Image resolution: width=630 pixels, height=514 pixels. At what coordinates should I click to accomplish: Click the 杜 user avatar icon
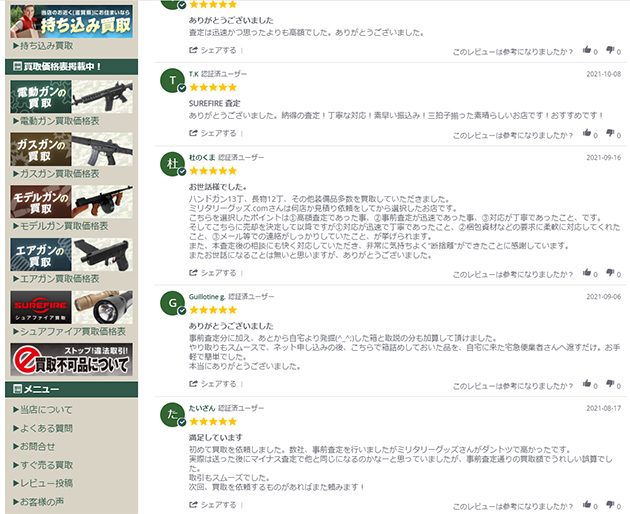tap(172, 164)
